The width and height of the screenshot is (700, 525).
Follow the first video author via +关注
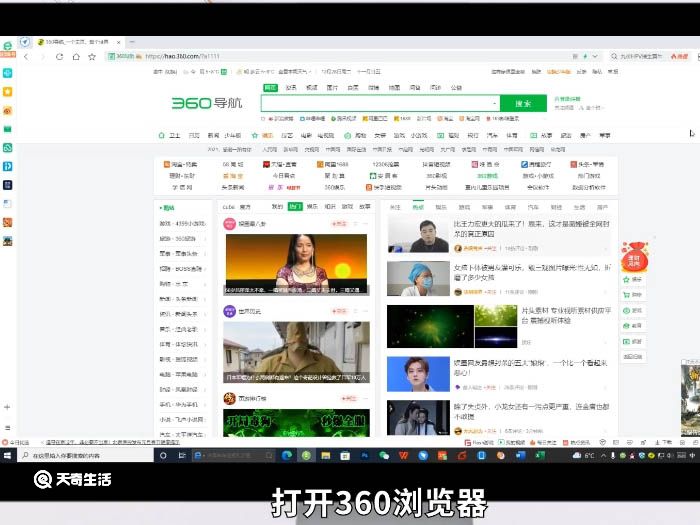pos(339,224)
